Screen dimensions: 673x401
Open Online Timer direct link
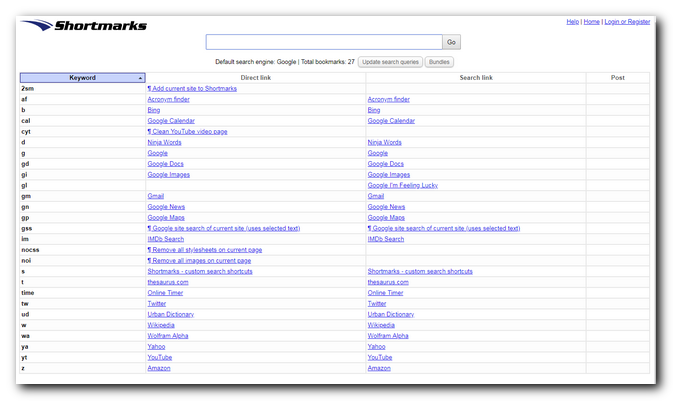[x=165, y=293]
